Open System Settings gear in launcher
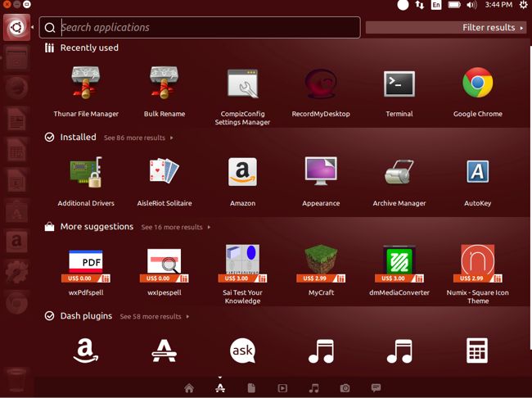 pos(16,272)
